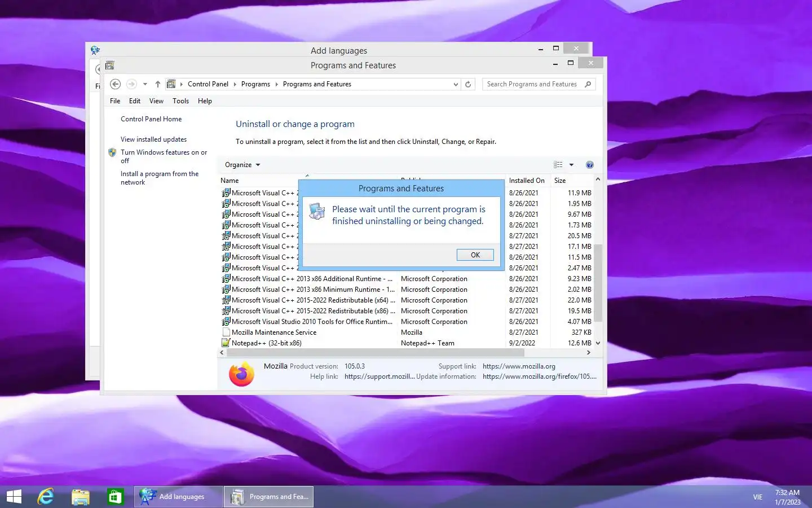Click the vertical scrollbar down arrow
Image resolution: width=812 pixels, height=508 pixels.
point(598,343)
